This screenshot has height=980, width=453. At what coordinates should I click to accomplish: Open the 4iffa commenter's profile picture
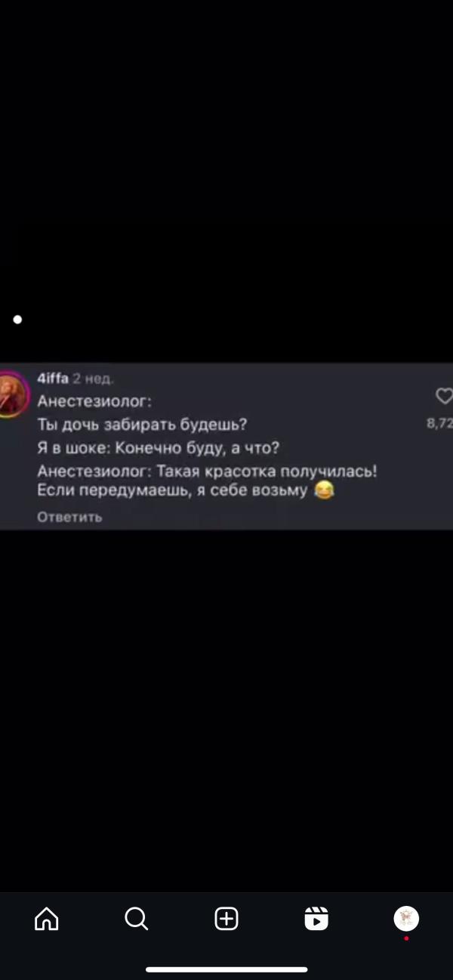[x=13, y=394]
